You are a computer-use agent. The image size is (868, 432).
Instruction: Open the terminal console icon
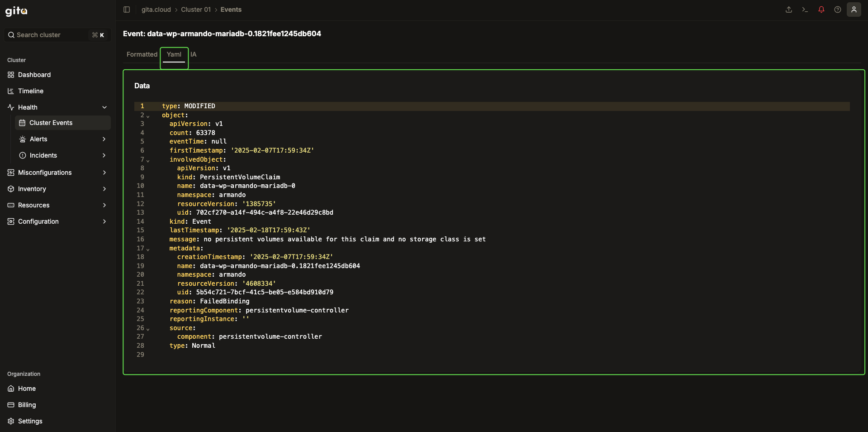click(805, 10)
